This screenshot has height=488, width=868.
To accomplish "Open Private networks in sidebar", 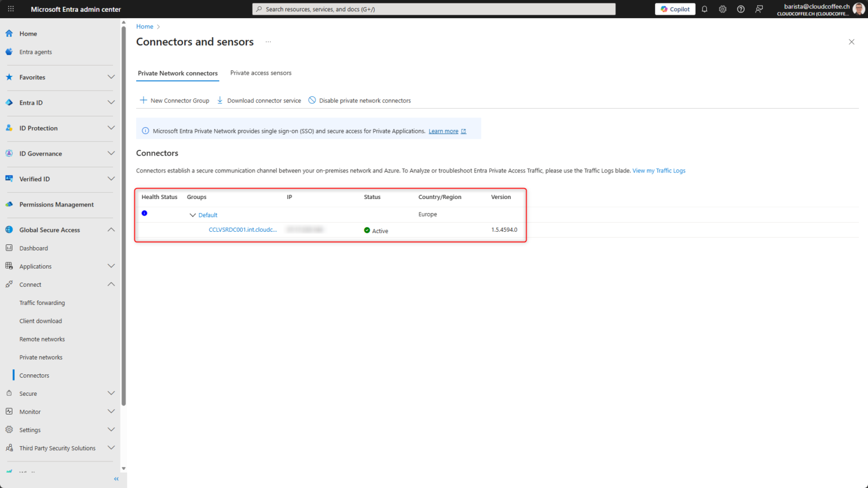I will 41,357.
